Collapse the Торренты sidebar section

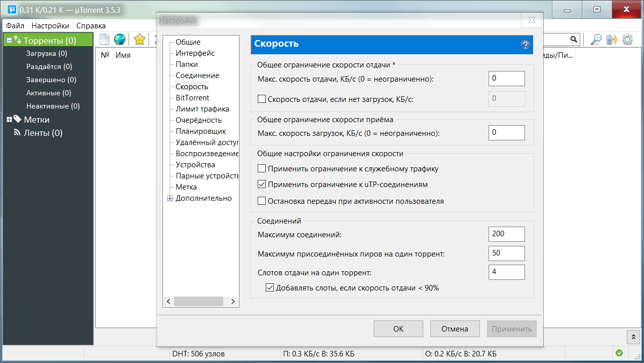point(8,39)
